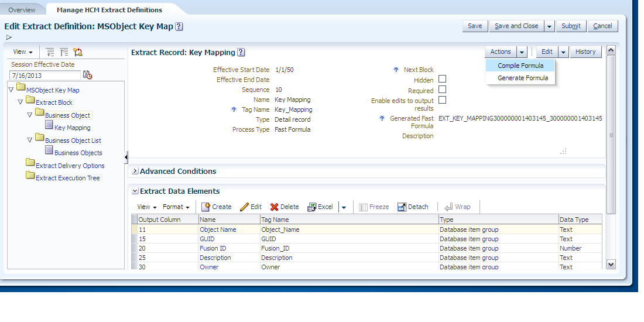The height and width of the screenshot is (322, 644).
Task: Click the help icon beside Tag Name
Action: 234,109
